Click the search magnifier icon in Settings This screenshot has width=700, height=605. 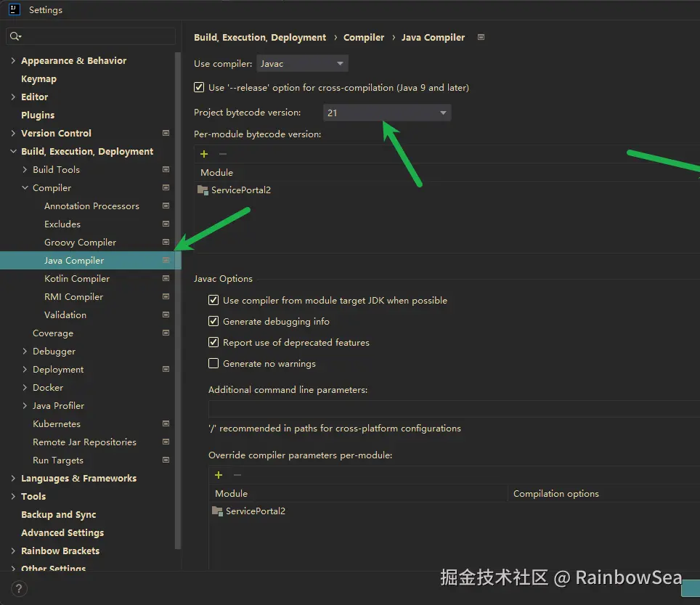pyautogui.click(x=15, y=36)
